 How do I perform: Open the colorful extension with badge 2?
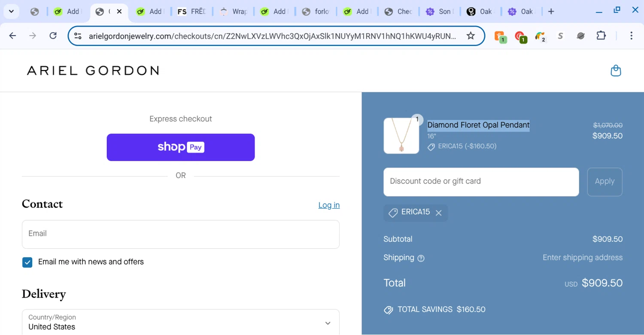[x=540, y=37]
